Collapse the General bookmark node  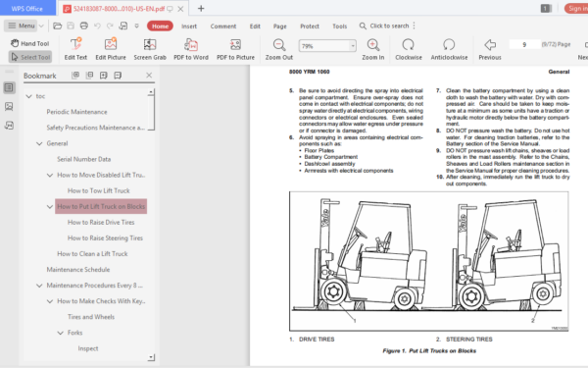coord(39,143)
